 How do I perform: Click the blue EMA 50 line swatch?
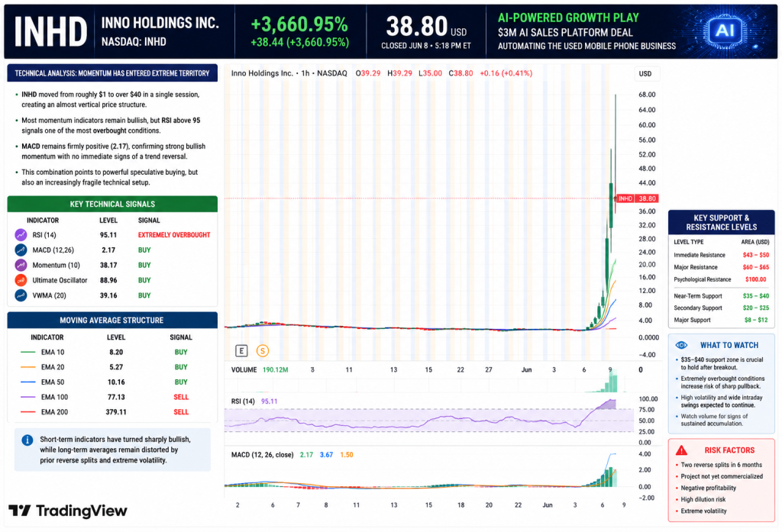pos(28,382)
